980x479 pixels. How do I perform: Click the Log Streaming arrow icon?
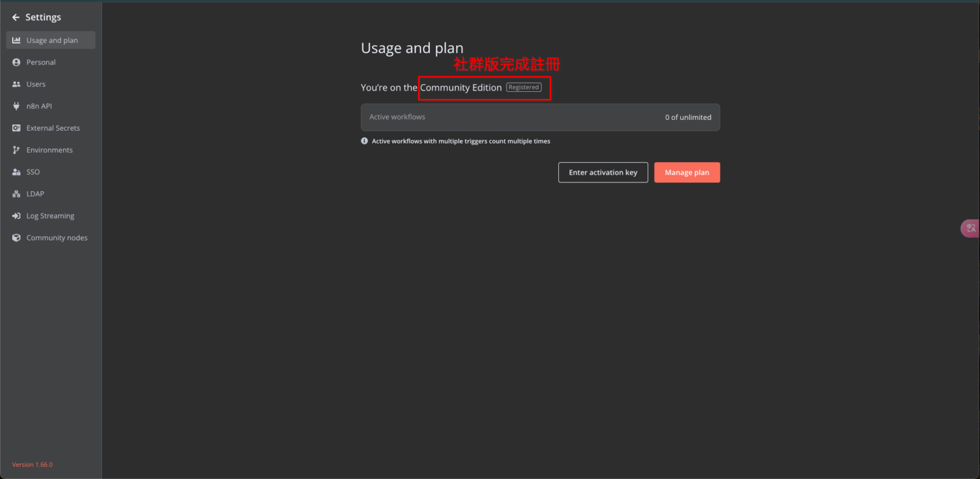point(17,216)
